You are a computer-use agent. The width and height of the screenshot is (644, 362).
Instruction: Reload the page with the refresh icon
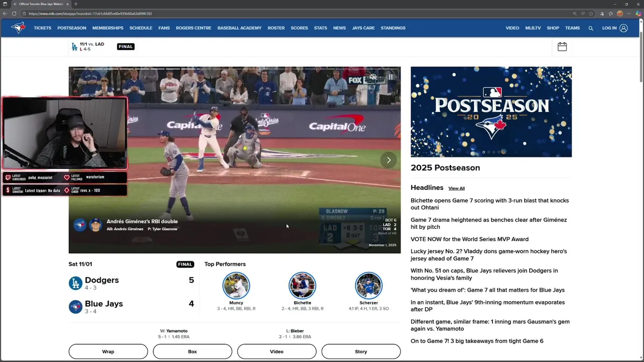click(x=14, y=14)
